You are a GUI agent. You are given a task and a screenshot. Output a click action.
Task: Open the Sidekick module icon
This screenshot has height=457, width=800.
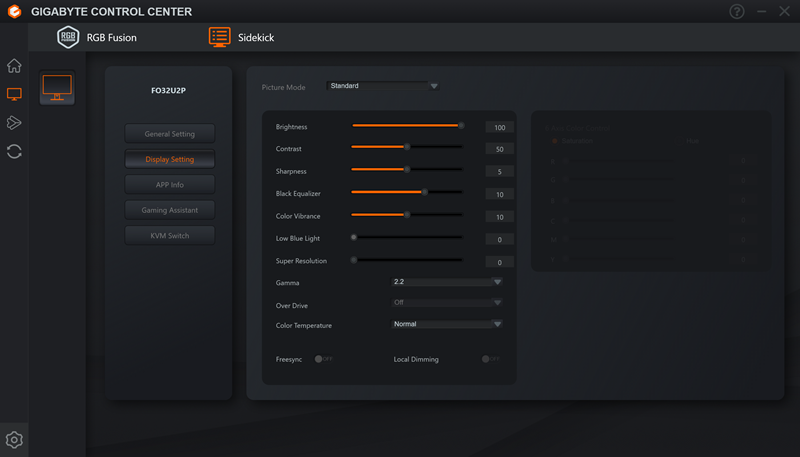pos(219,37)
